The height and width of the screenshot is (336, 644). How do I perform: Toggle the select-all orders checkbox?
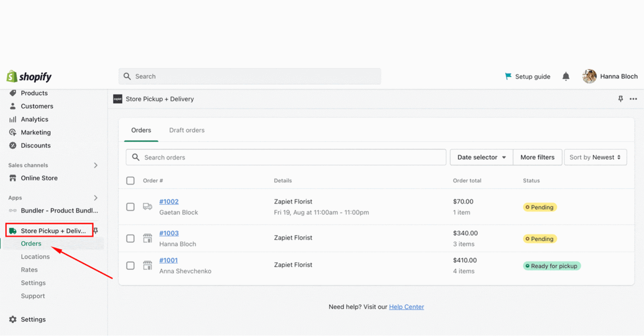point(130,181)
